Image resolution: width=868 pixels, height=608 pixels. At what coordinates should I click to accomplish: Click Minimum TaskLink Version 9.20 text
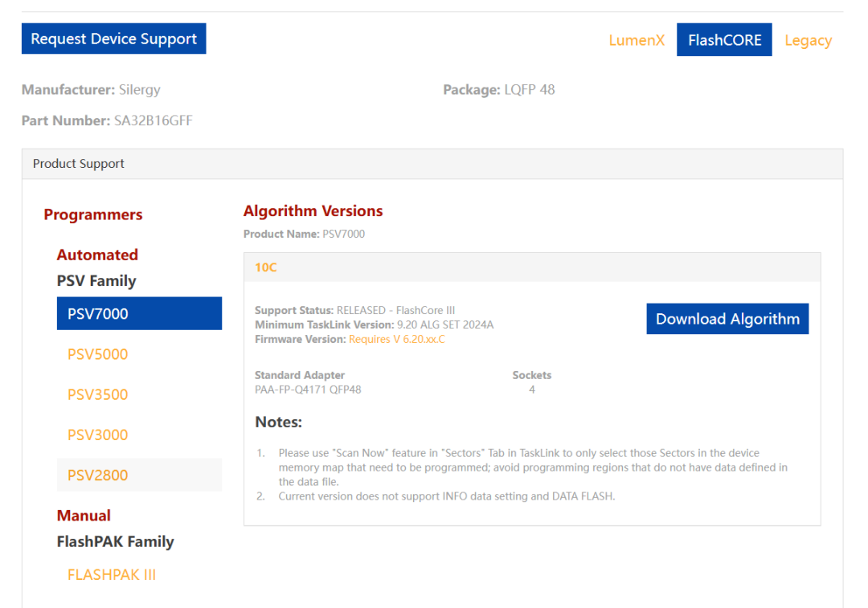click(x=375, y=324)
